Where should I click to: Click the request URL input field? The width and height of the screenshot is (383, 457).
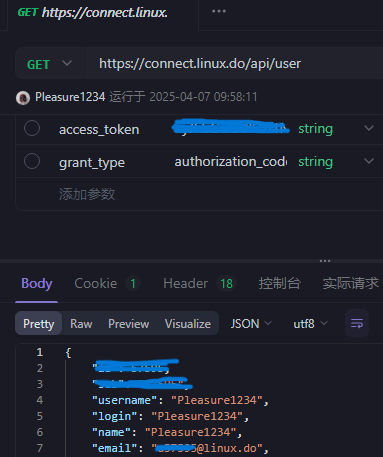coord(235,63)
